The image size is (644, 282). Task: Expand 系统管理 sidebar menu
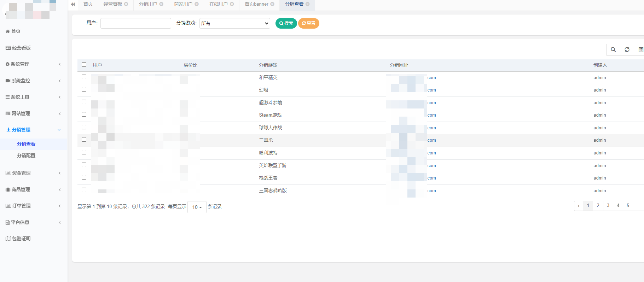(34, 64)
